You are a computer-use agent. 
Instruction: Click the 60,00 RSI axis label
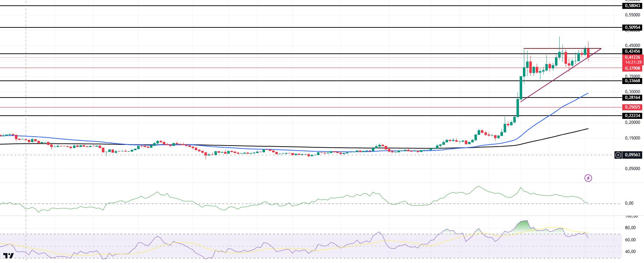(x=630, y=240)
